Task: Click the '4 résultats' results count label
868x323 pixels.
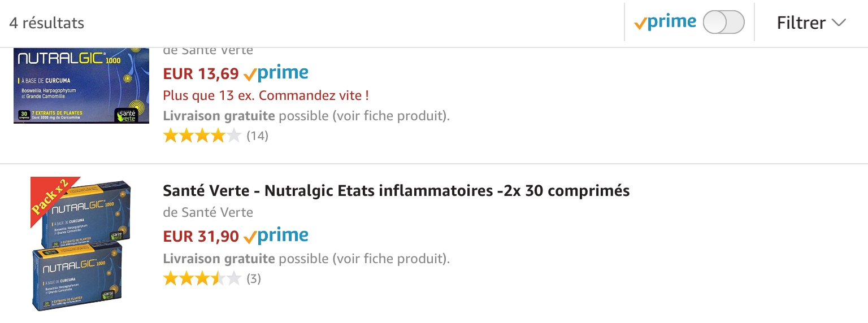Action: coord(47,23)
